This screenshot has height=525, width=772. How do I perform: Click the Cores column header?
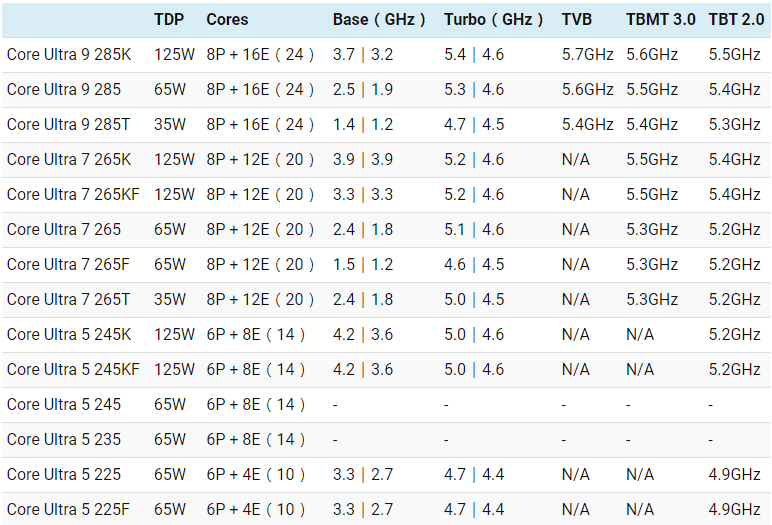point(227,19)
